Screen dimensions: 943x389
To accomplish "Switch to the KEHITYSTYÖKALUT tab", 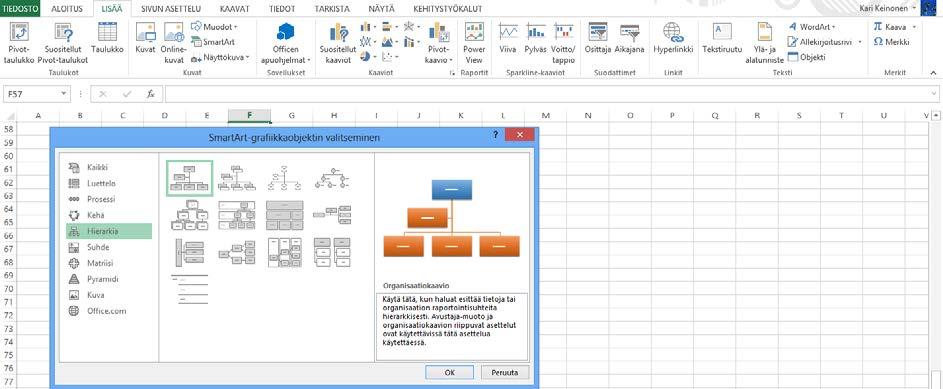I will coord(447,9).
